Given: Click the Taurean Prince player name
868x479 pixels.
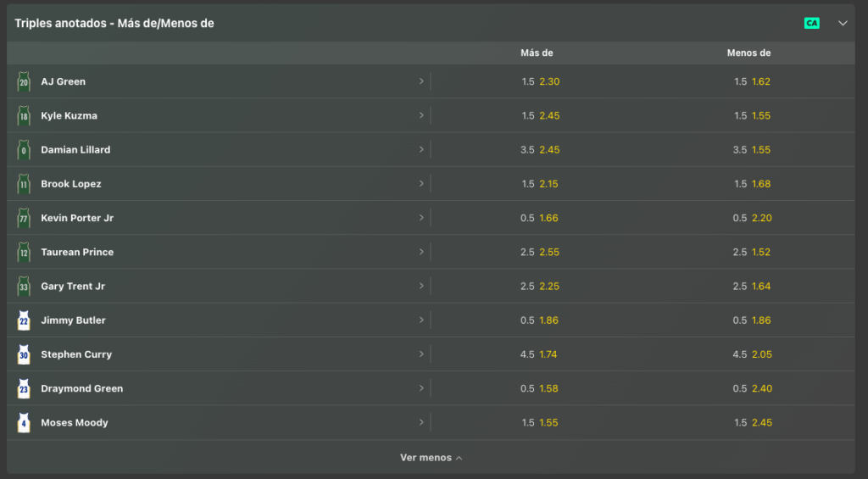Looking at the screenshot, I should [77, 252].
